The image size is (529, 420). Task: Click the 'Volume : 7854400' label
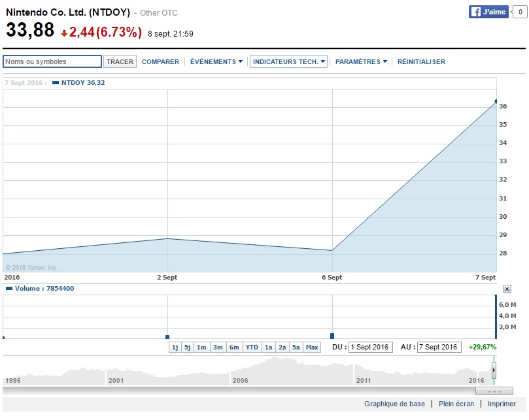[x=44, y=289]
